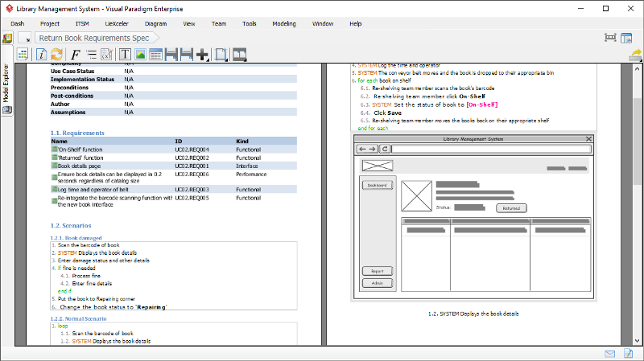Open the Diagram menu
Screen dimensions: 644x361
click(x=155, y=24)
